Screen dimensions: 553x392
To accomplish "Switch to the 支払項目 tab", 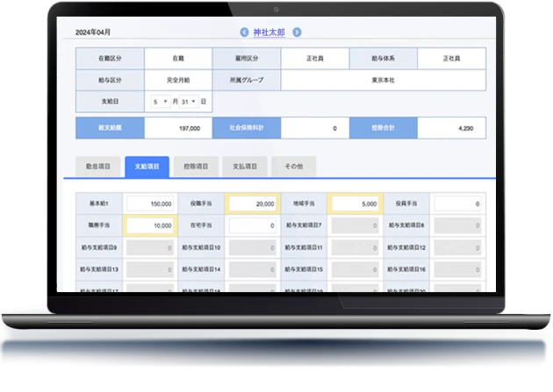I will click(245, 166).
